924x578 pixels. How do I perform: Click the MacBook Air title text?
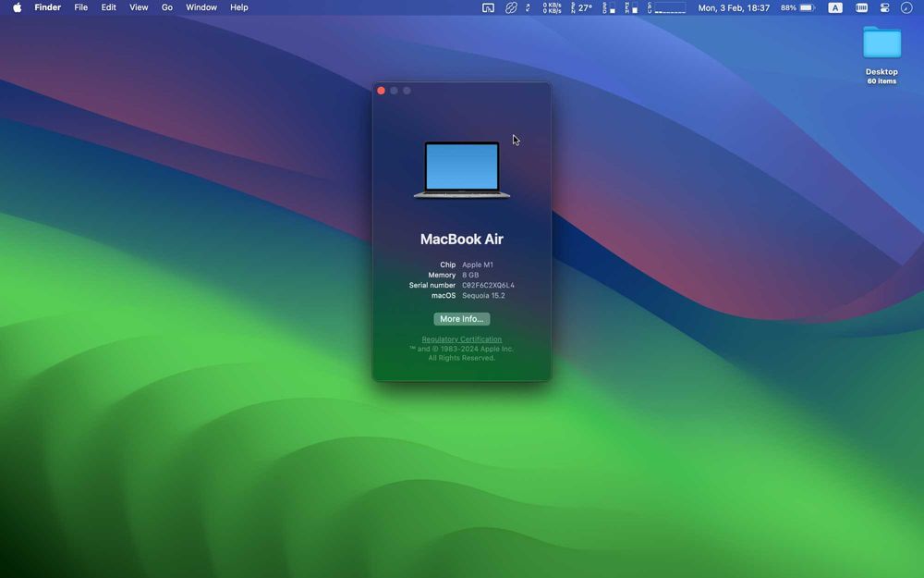(461, 239)
